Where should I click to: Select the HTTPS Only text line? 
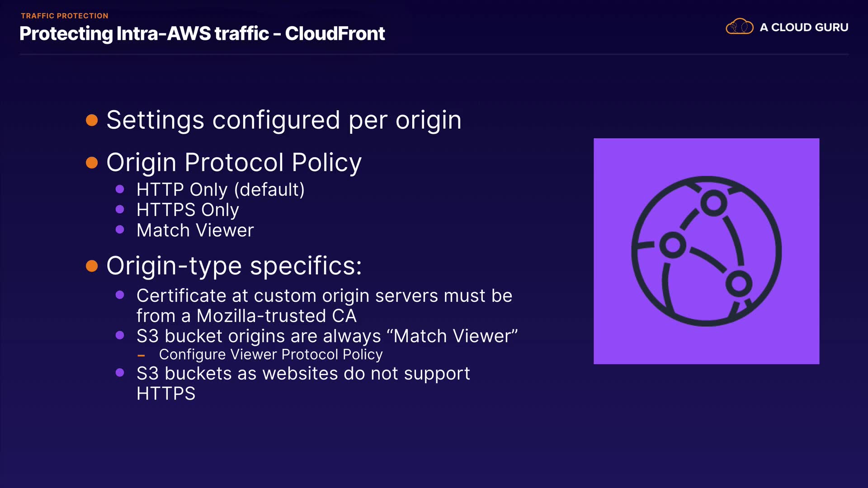coord(188,210)
